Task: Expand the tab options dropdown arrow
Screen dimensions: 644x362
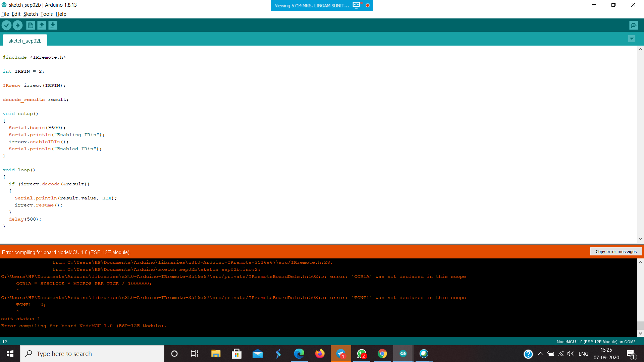Action: pyautogui.click(x=632, y=39)
